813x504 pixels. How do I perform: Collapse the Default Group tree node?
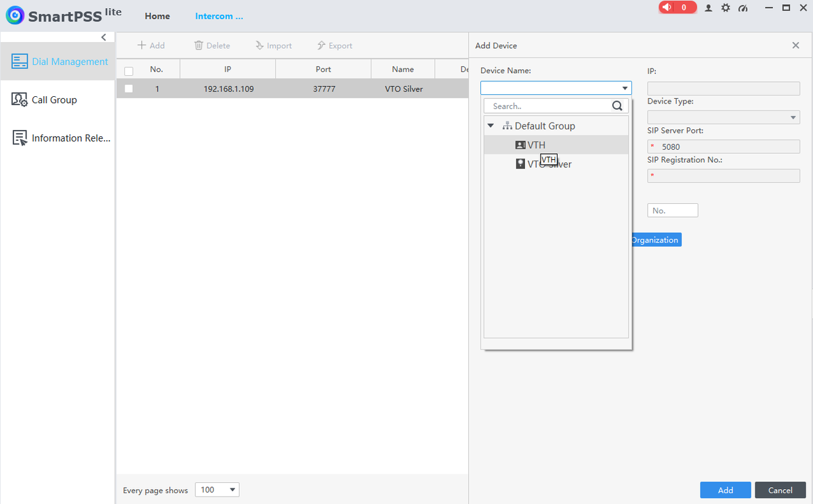pyautogui.click(x=491, y=126)
